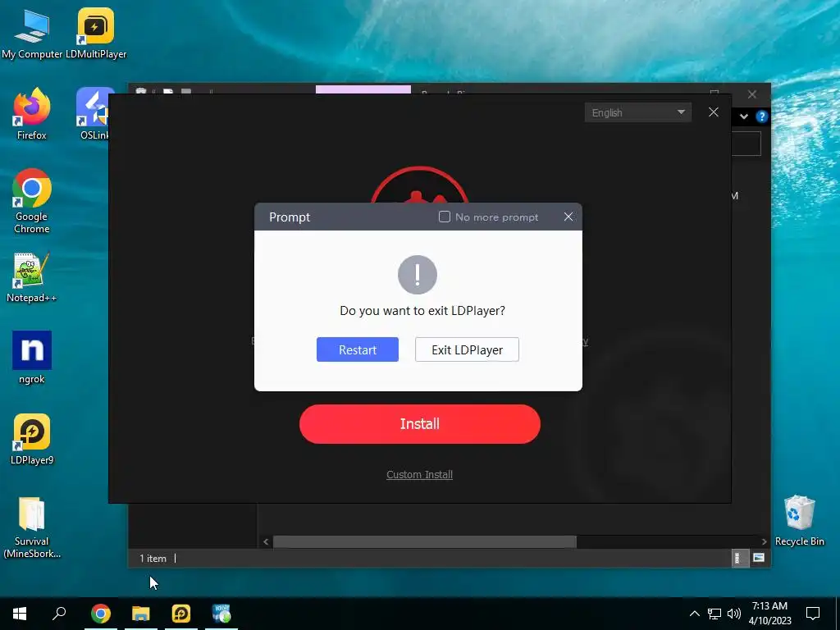Switch to Chrome in the taskbar
This screenshot has width=840, height=630.
[x=101, y=614]
